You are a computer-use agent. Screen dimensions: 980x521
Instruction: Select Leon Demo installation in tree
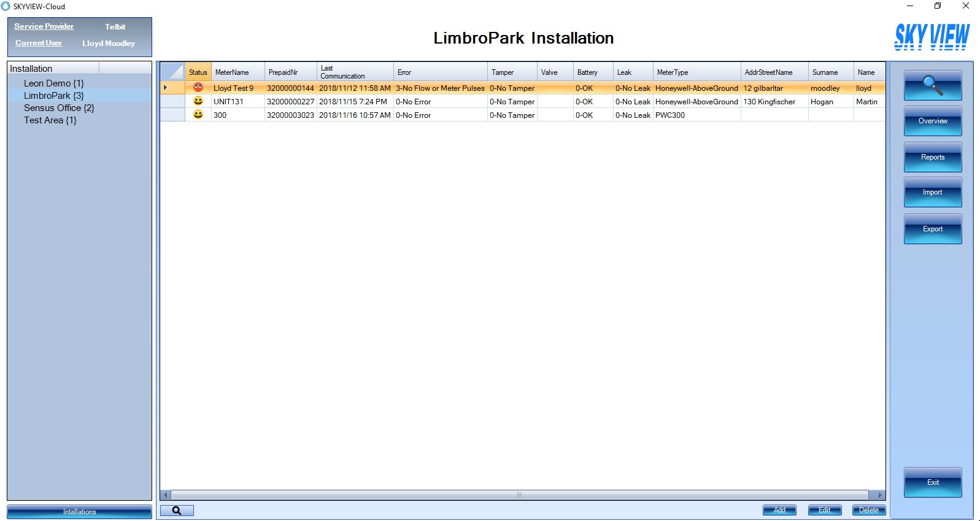pyautogui.click(x=53, y=83)
